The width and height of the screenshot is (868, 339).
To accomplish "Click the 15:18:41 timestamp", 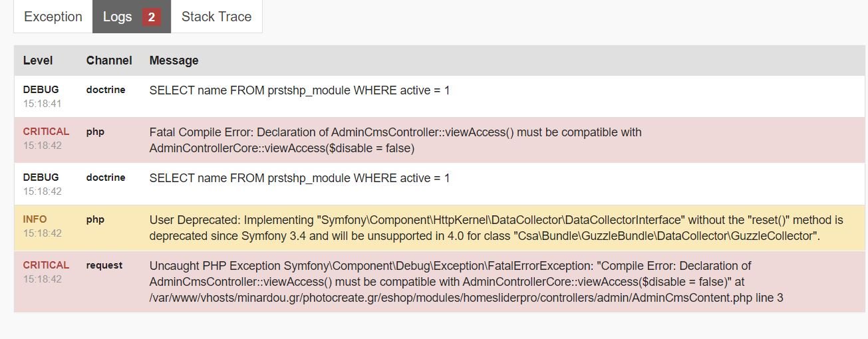I will coord(42,104).
